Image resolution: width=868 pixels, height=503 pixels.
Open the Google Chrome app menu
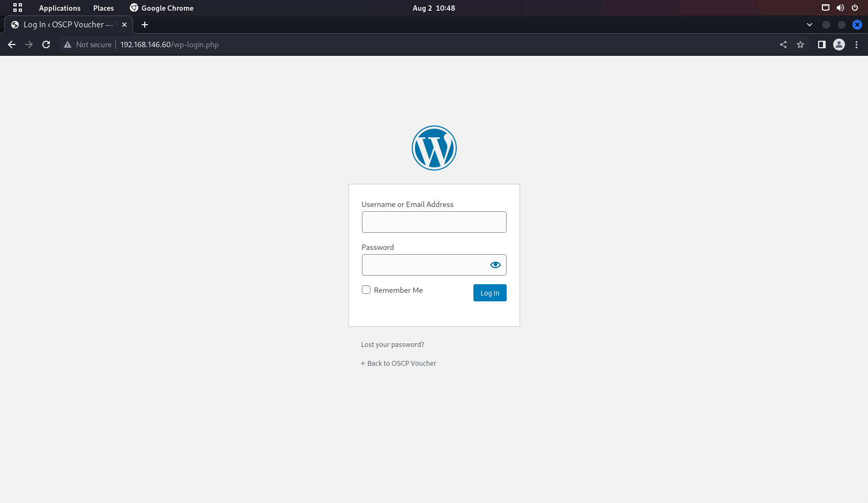(161, 8)
